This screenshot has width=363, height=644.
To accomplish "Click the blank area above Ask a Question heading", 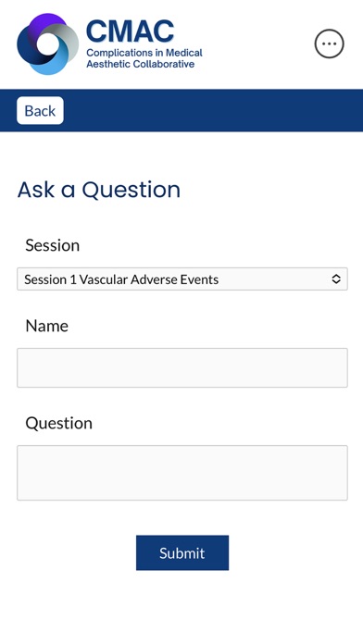I will pos(182,154).
